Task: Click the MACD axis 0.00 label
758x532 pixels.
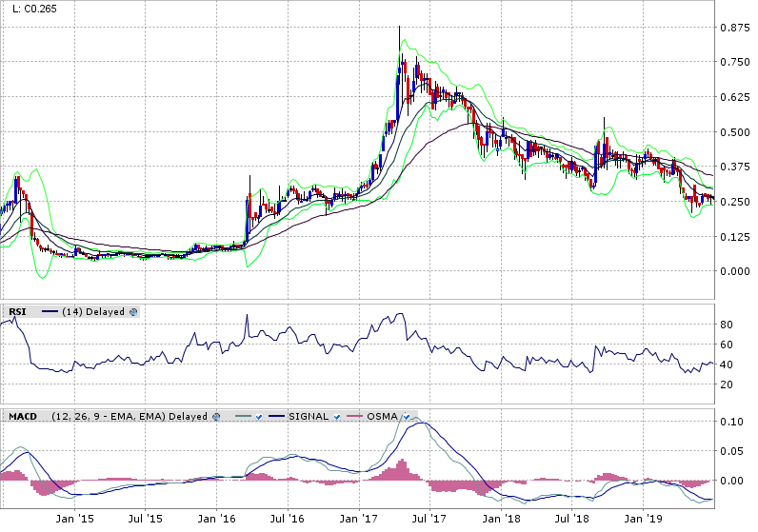Action: [731, 481]
